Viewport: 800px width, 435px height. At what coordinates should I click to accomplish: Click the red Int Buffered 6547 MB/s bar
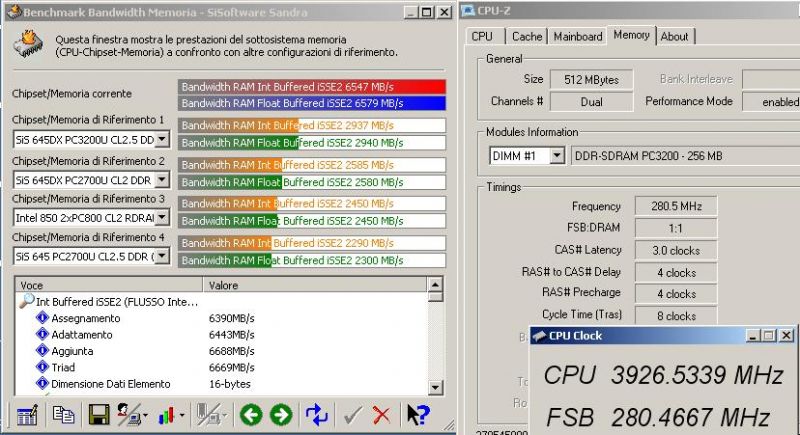312,87
